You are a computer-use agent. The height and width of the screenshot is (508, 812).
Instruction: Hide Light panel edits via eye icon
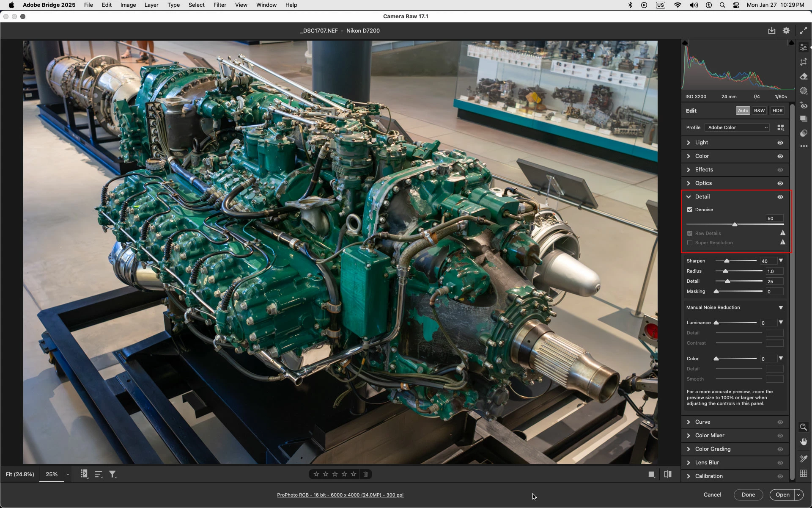pos(780,143)
